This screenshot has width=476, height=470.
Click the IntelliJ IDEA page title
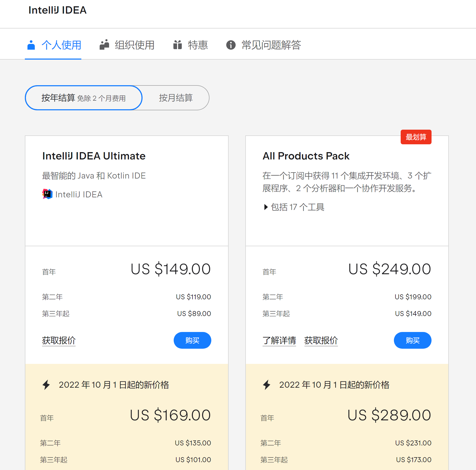(58, 10)
